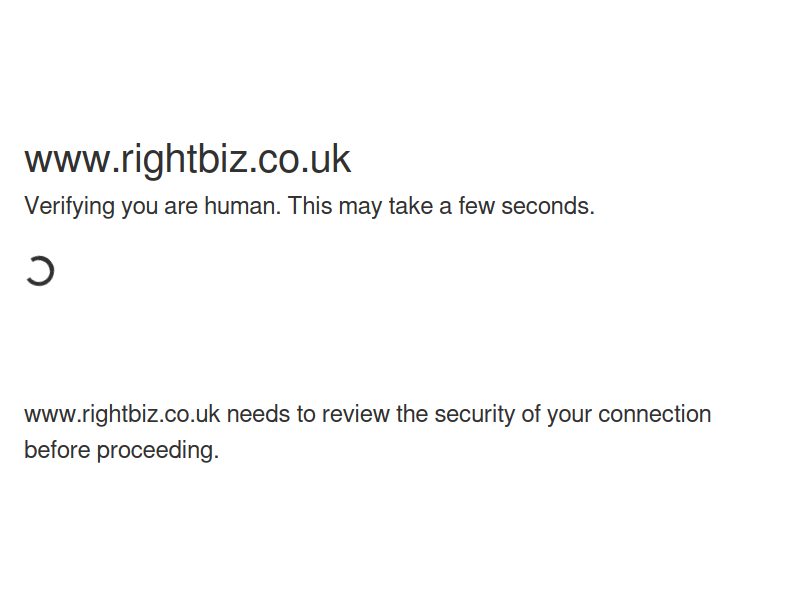Screen dimensions: 800x600
Task: Click www.rightbiz.co.uk in the bottom paragraph
Action: 122,414
